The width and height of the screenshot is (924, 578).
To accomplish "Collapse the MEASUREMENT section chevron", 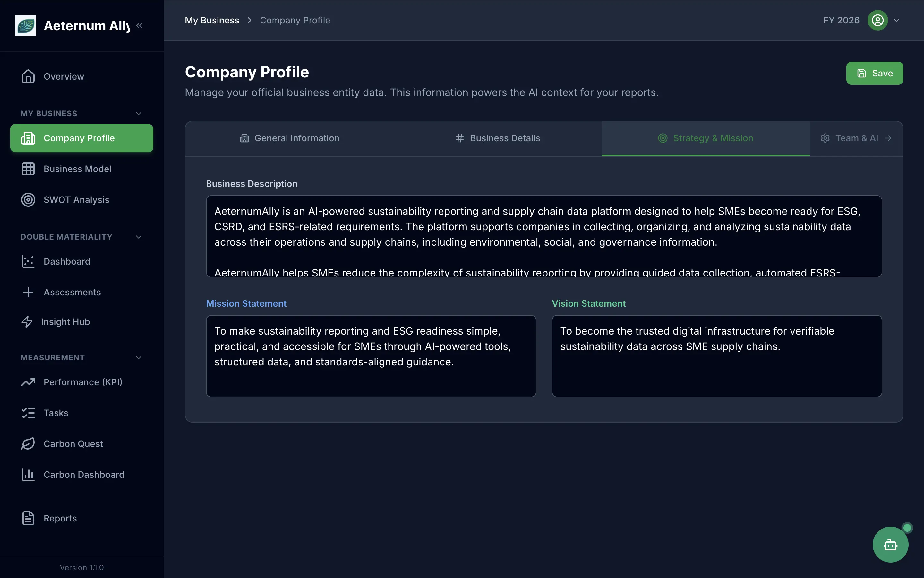I will (139, 357).
